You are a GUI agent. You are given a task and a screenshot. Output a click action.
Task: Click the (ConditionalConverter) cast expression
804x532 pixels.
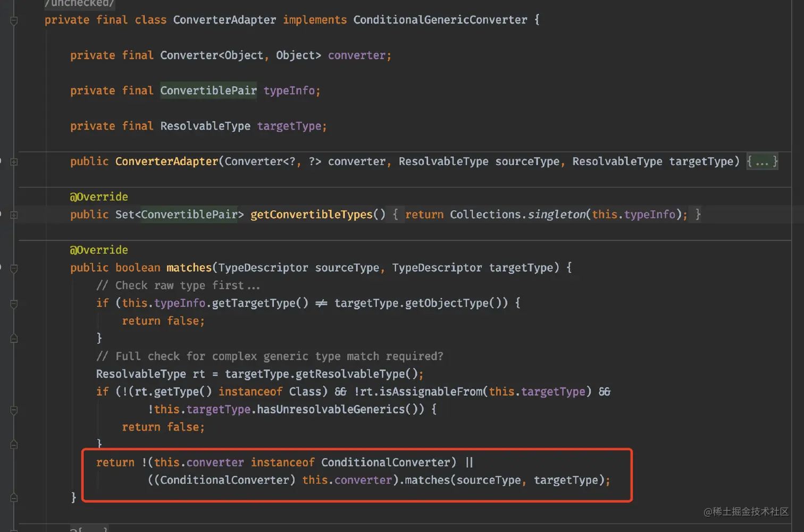click(x=225, y=480)
